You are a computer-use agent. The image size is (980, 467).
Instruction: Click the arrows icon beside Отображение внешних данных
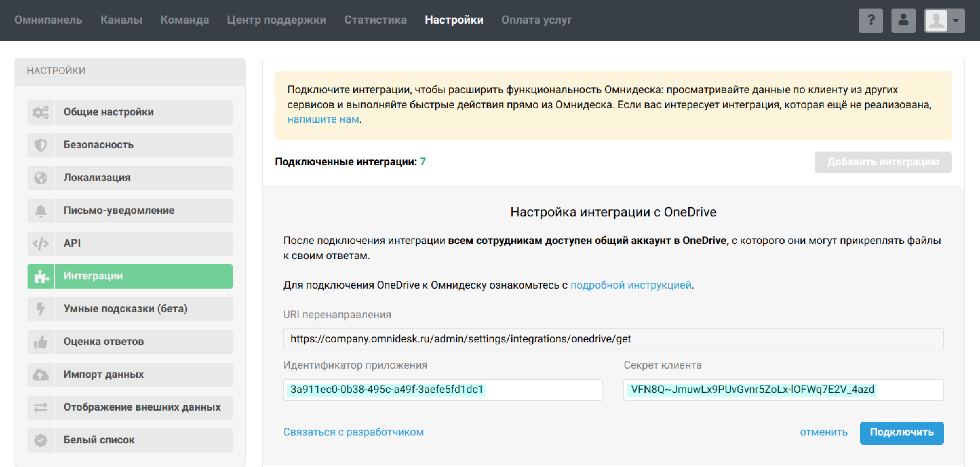point(41,407)
